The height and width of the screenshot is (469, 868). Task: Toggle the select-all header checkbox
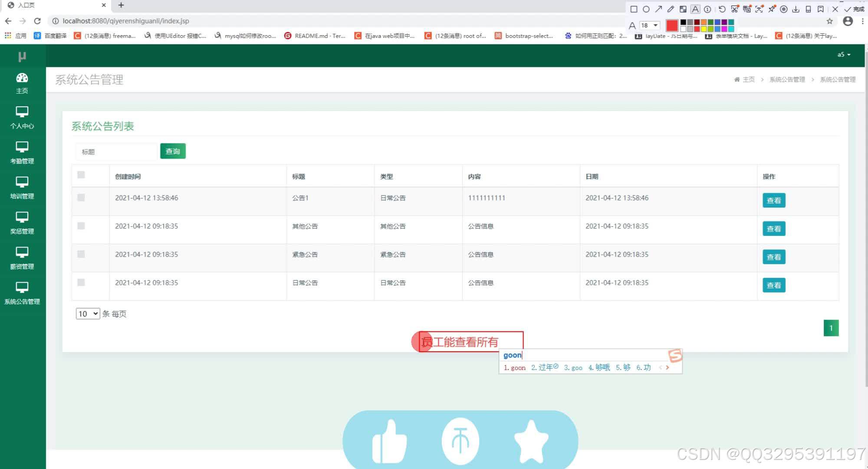pyautogui.click(x=81, y=175)
